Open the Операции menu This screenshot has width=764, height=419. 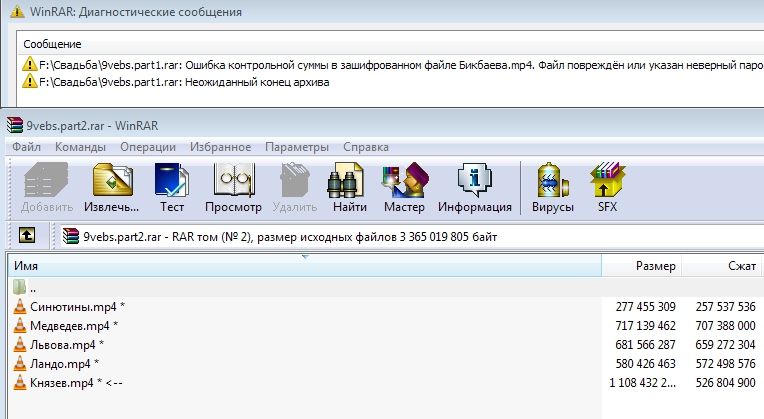(148, 147)
